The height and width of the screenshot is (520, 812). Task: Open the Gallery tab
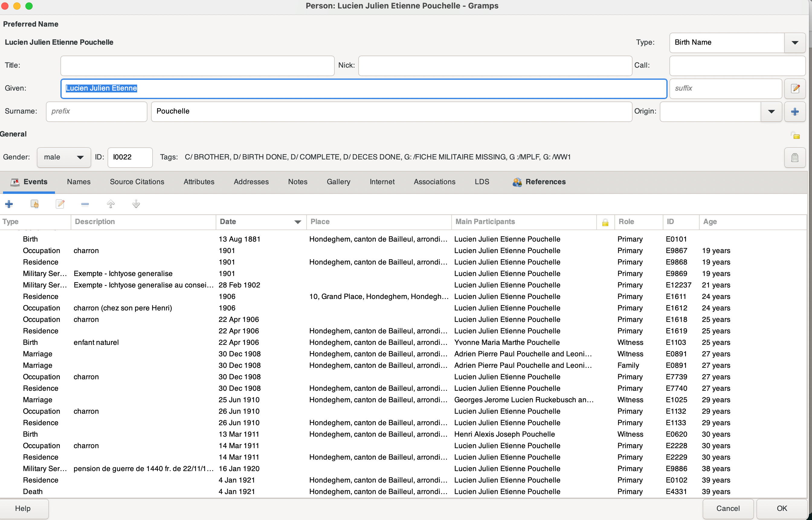[x=338, y=182]
